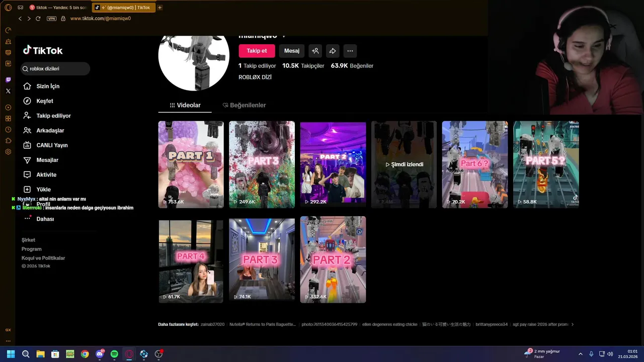
Task: Click the Takip et follow button
Action: 257,51
